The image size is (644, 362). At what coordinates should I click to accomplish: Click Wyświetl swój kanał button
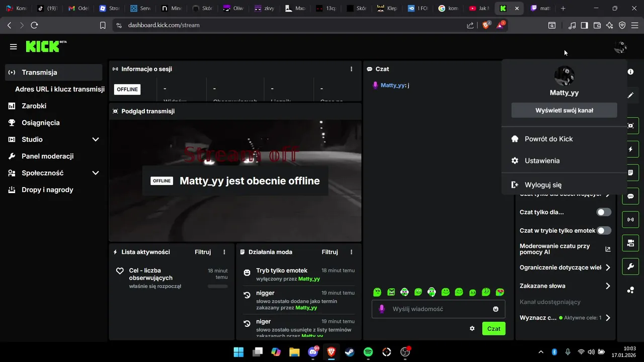564,110
